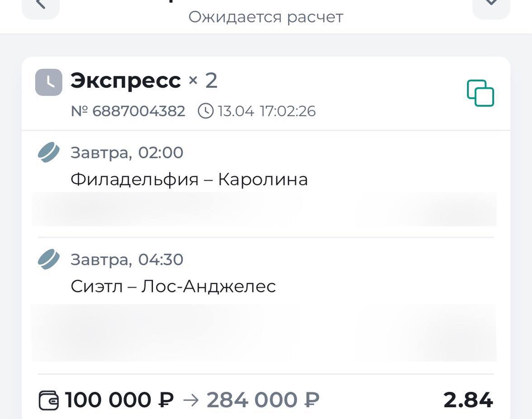Tap the arrow between stake and payout
Viewport: 532px width, 419px height.
coord(190,400)
